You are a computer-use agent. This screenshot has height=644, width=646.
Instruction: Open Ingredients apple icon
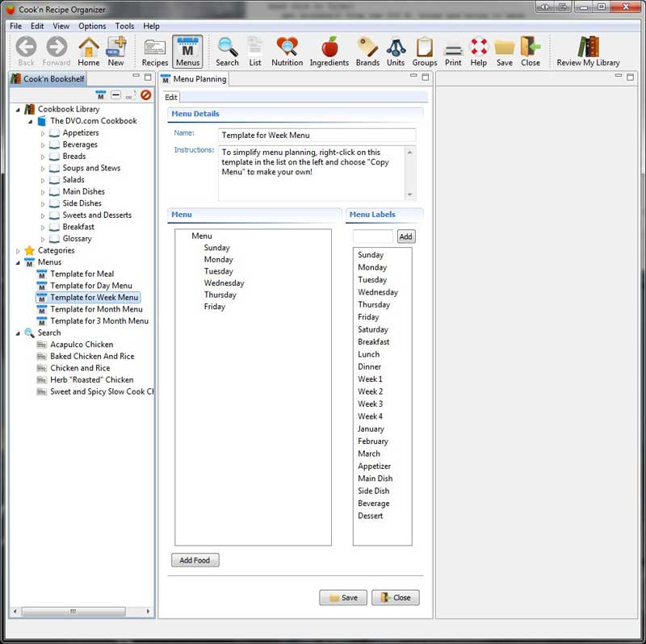pos(329,52)
